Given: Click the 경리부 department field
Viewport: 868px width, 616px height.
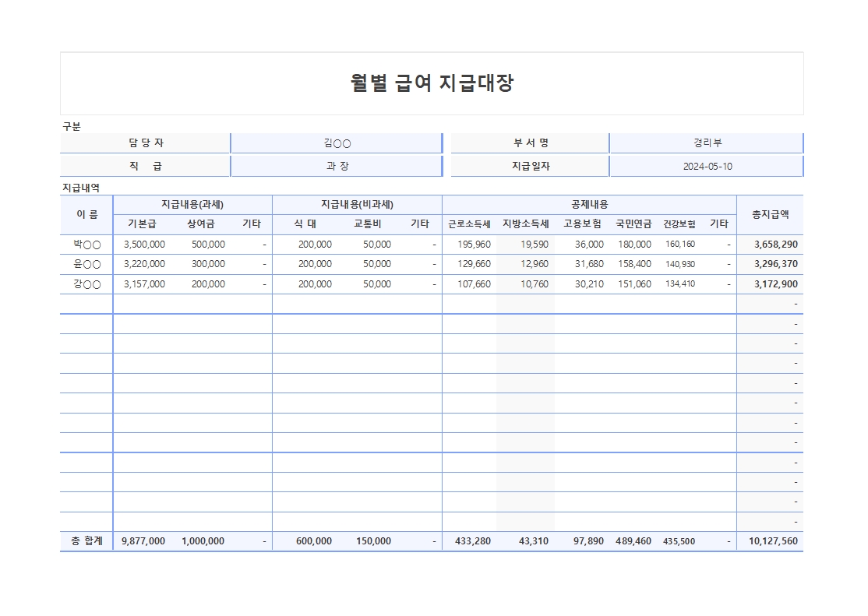Looking at the screenshot, I should (x=707, y=143).
